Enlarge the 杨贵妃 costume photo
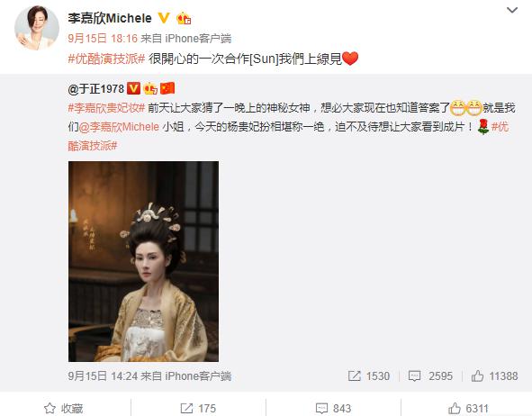The height and width of the screenshot is (416, 532). point(143,261)
